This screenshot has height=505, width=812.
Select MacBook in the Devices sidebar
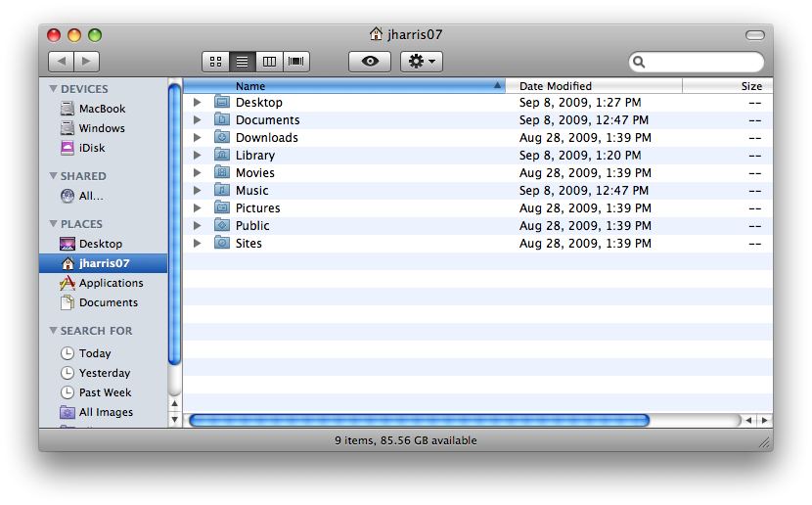pyautogui.click(x=102, y=109)
